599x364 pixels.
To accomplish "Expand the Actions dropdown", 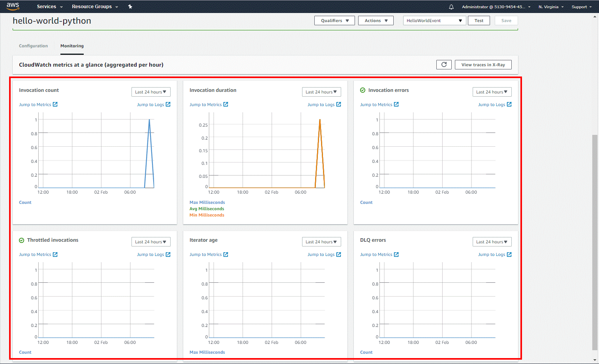I will [376, 21].
